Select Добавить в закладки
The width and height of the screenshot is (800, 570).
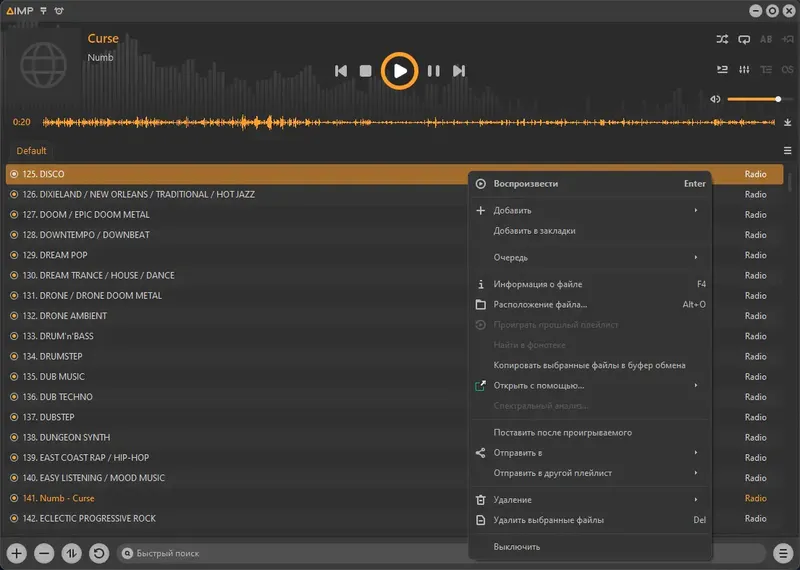590,231
